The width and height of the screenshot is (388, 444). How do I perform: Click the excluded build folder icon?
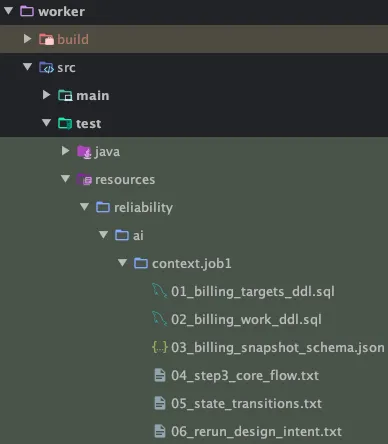coord(46,39)
